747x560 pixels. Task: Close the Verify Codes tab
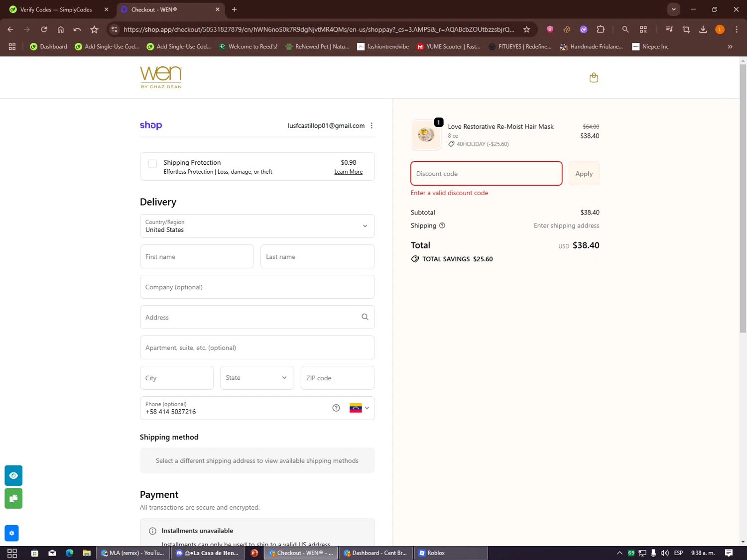pyautogui.click(x=106, y=9)
